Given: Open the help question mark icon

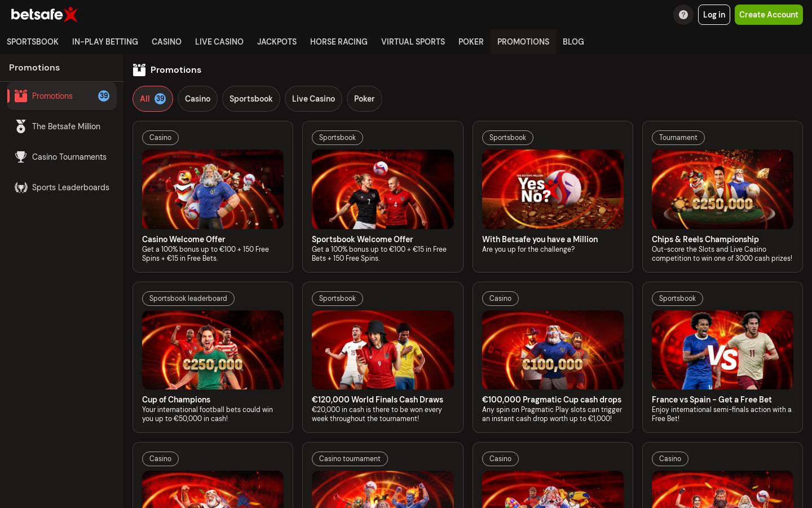Looking at the screenshot, I should click(x=683, y=15).
